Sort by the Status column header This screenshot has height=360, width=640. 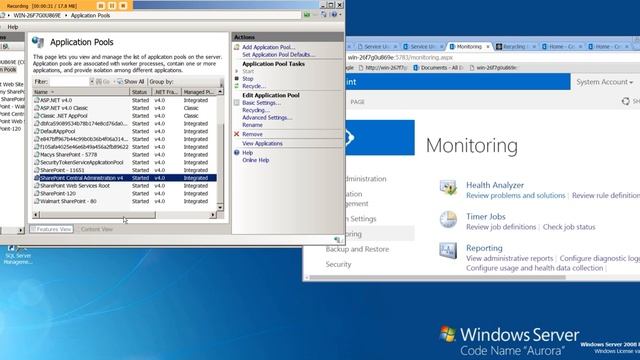coord(140,92)
